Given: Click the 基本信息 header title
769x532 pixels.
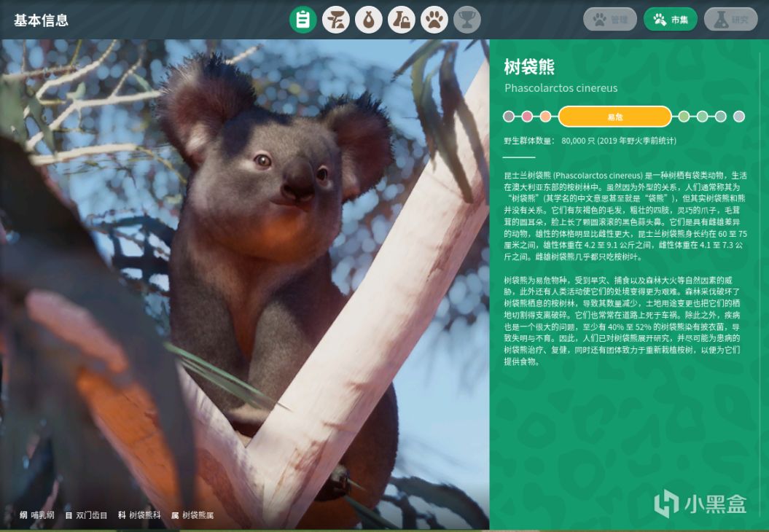Looking at the screenshot, I should click(x=41, y=20).
